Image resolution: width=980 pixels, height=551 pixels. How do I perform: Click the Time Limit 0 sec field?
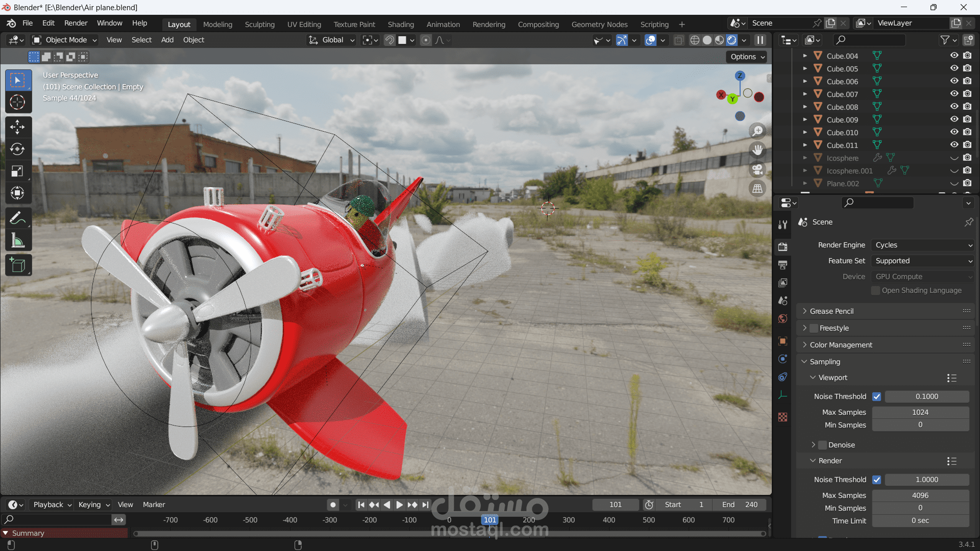920,521
